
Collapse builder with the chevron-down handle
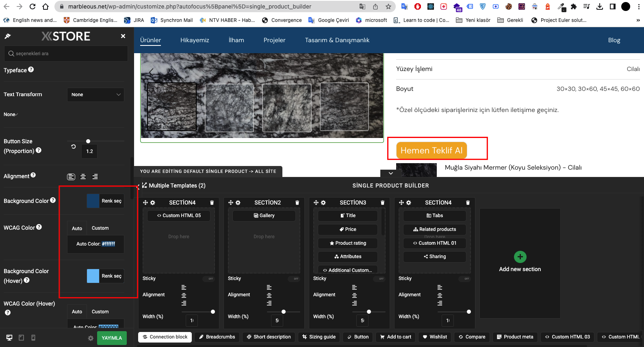[390, 173]
